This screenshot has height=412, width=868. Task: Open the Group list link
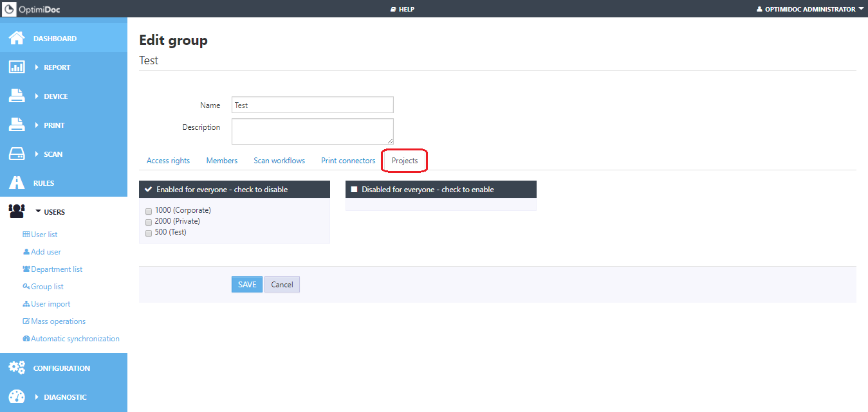tap(47, 287)
